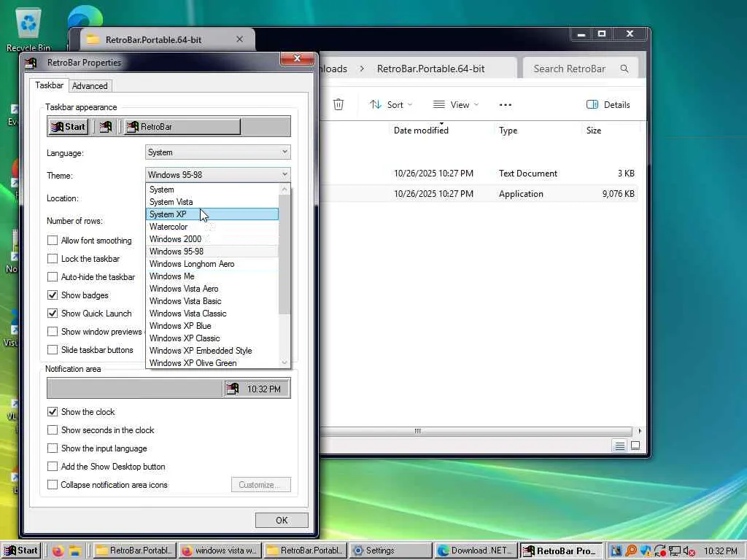
Task: Click the volume icon in the system tray
Action: 689,551
